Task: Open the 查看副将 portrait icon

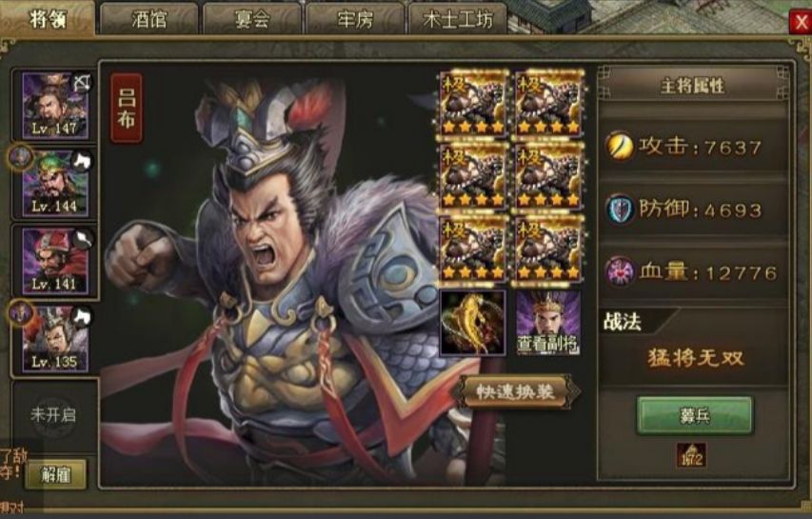Action: point(548,323)
